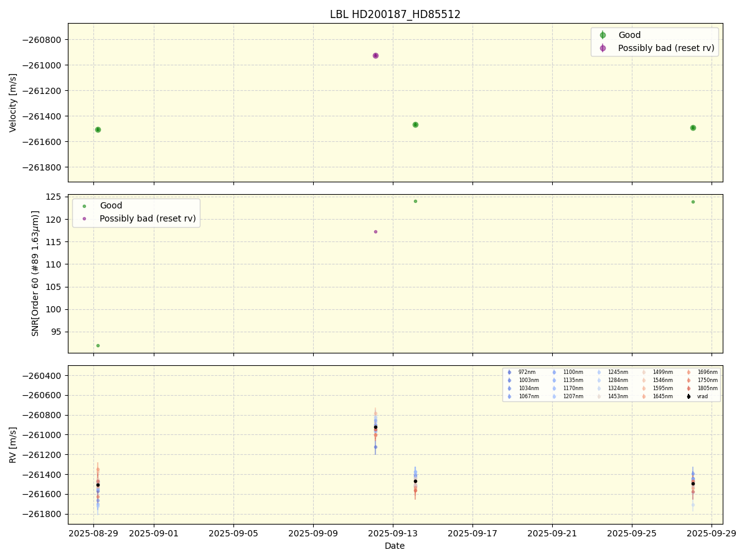Click the 1499nm legend marker

click(644, 372)
